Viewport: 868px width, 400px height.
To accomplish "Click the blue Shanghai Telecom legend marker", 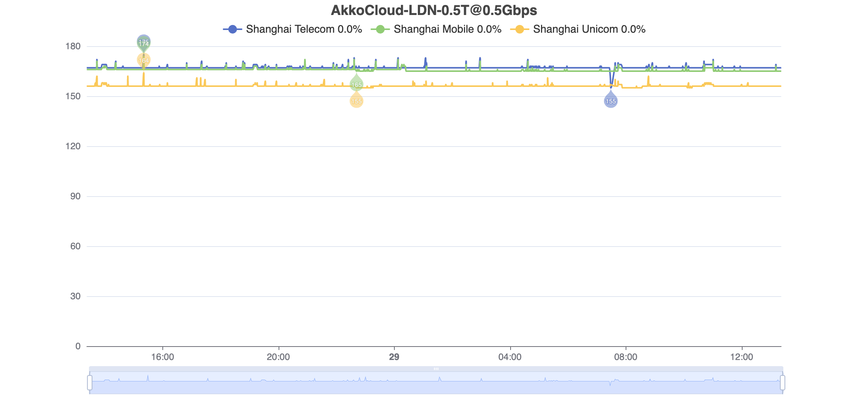I will [232, 29].
